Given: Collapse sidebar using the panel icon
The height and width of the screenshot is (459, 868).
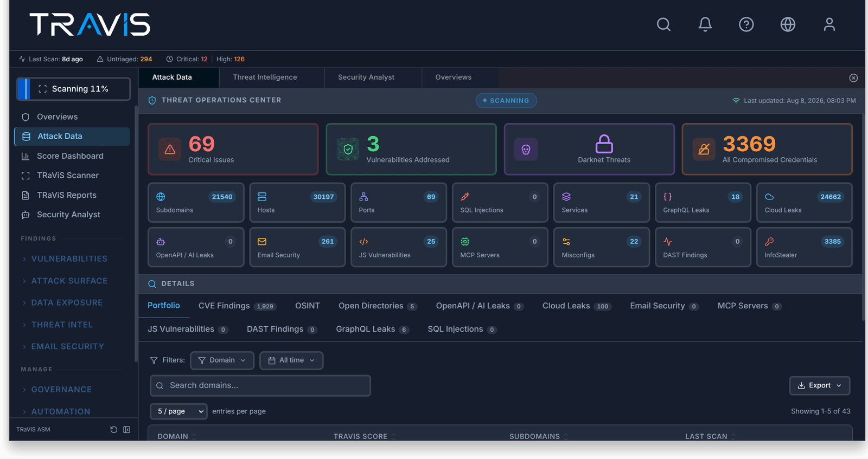Looking at the screenshot, I should (x=126, y=430).
